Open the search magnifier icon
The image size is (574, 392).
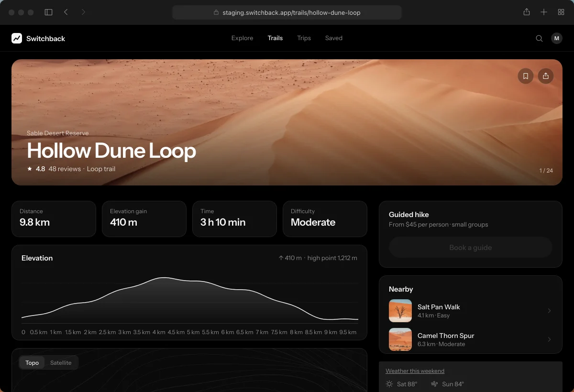pyautogui.click(x=539, y=39)
